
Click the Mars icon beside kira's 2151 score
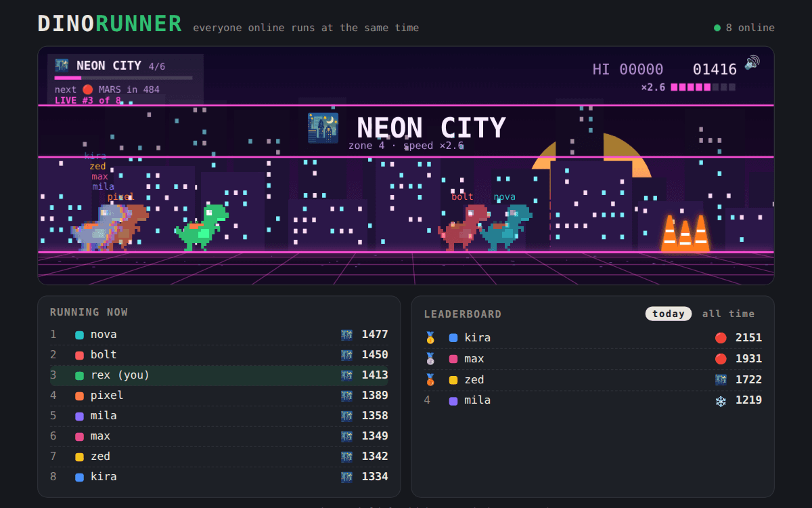point(721,338)
